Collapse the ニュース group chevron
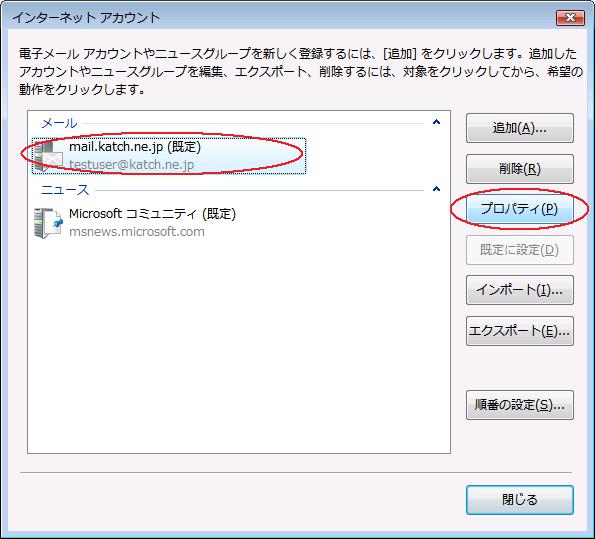Image resolution: width=595 pixels, height=539 pixels. coord(436,189)
